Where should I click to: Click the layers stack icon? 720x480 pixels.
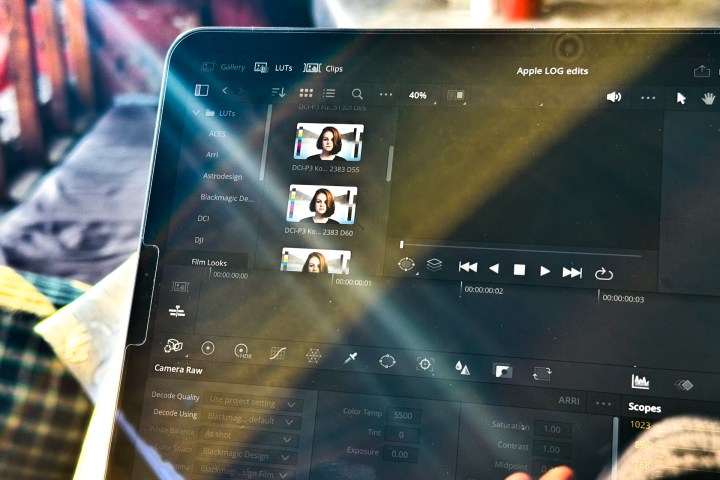434,265
